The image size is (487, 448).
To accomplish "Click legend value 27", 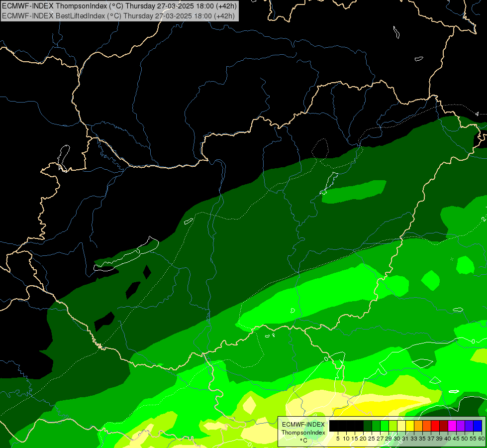I will point(380,439).
